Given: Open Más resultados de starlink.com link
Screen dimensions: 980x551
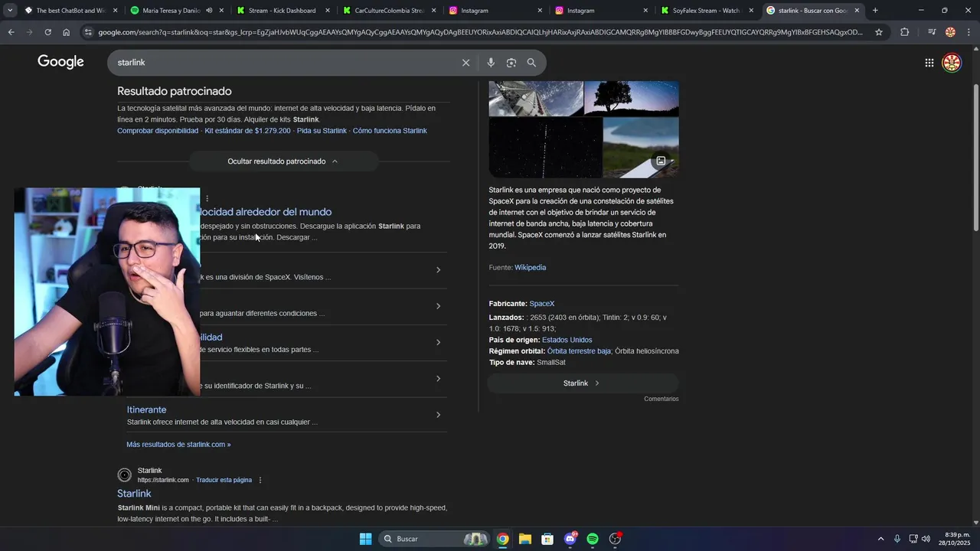Looking at the screenshot, I should (178, 445).
